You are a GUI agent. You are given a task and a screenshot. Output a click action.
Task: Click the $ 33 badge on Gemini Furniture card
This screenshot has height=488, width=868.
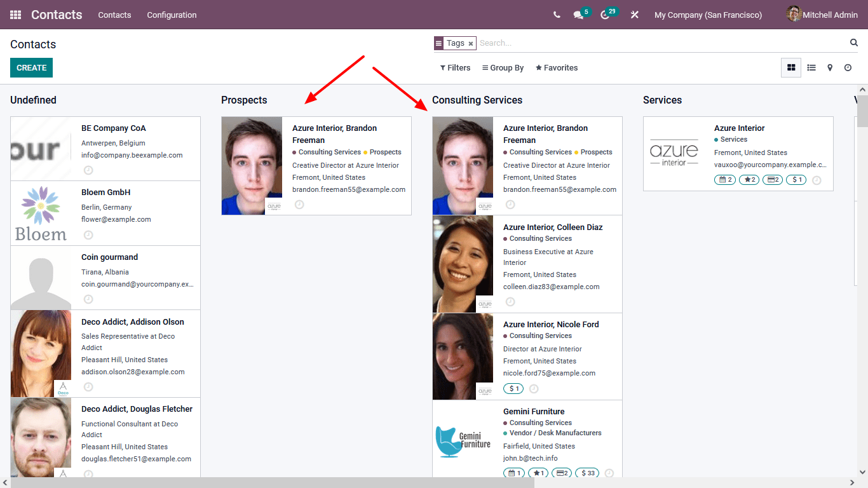tap(587, 473)
